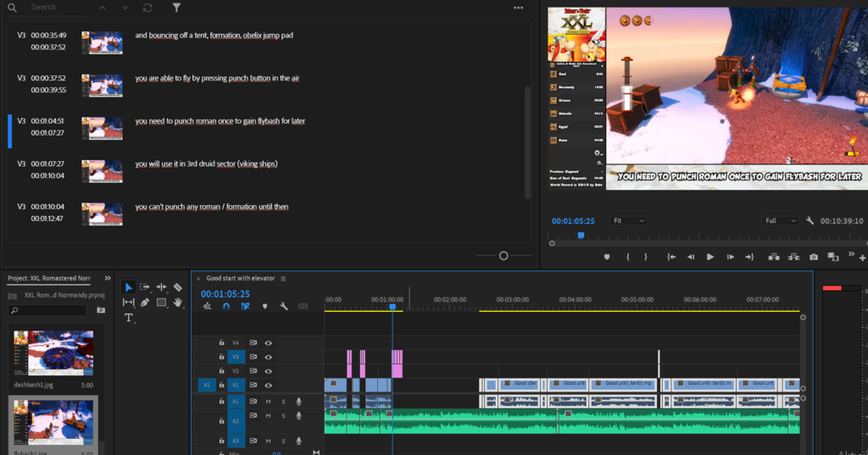Target audio track A2 header

236,421
